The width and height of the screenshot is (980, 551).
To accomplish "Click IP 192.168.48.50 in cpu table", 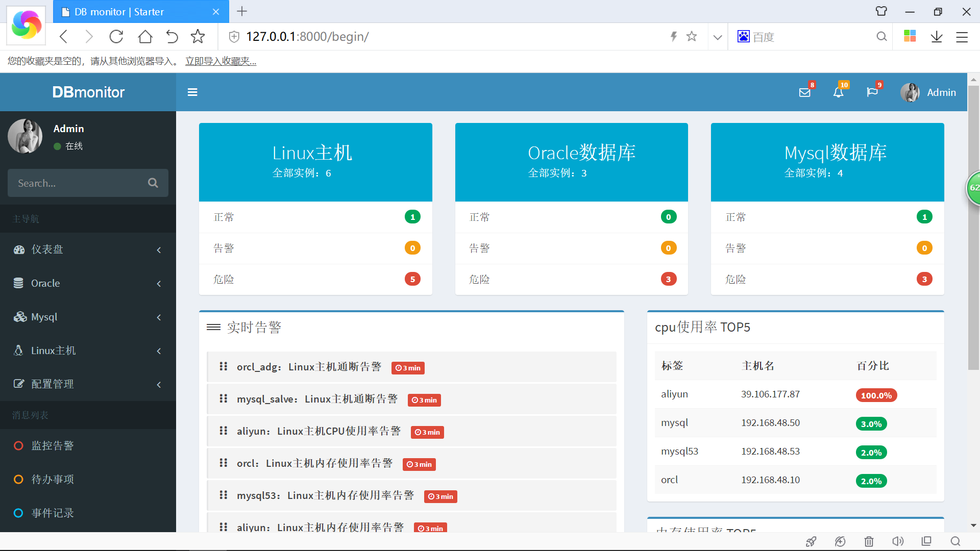I will [x=770, y=422].
